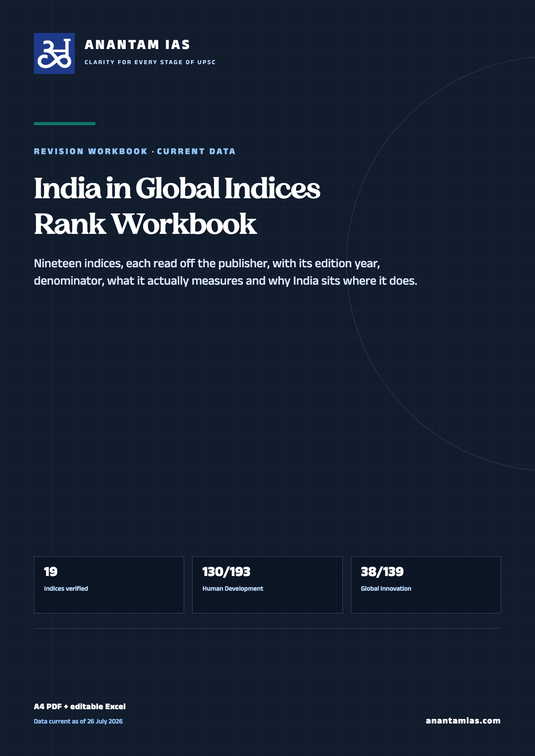Screen dimensions: 535x756
Task: Click the title line 'India in Global Indices'
Action: [177, 188]
